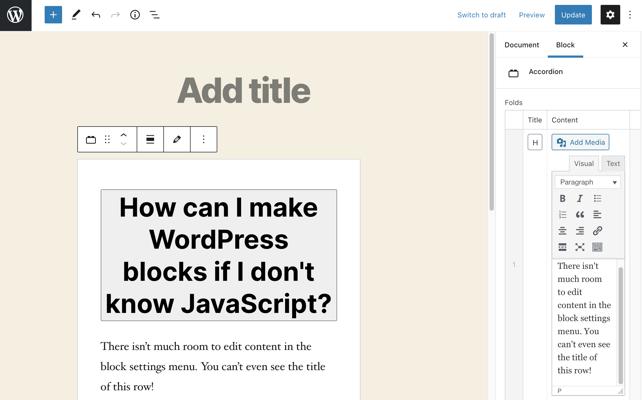
Task: Undo the last change
Action: [x=96, y=15]
